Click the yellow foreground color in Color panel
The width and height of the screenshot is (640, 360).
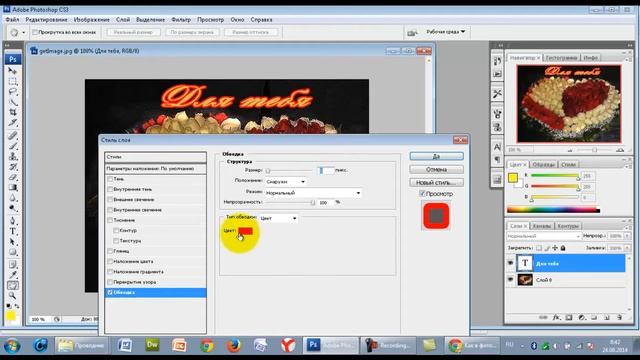[513, 178]
